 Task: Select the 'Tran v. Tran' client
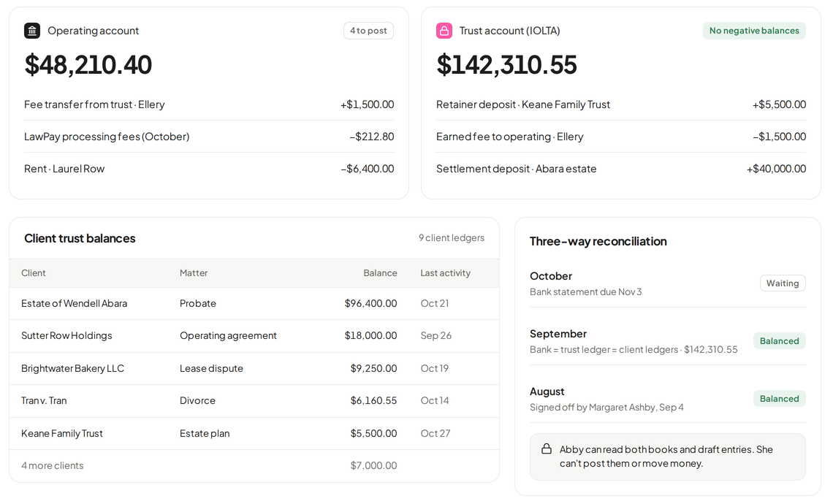(44, 401)
